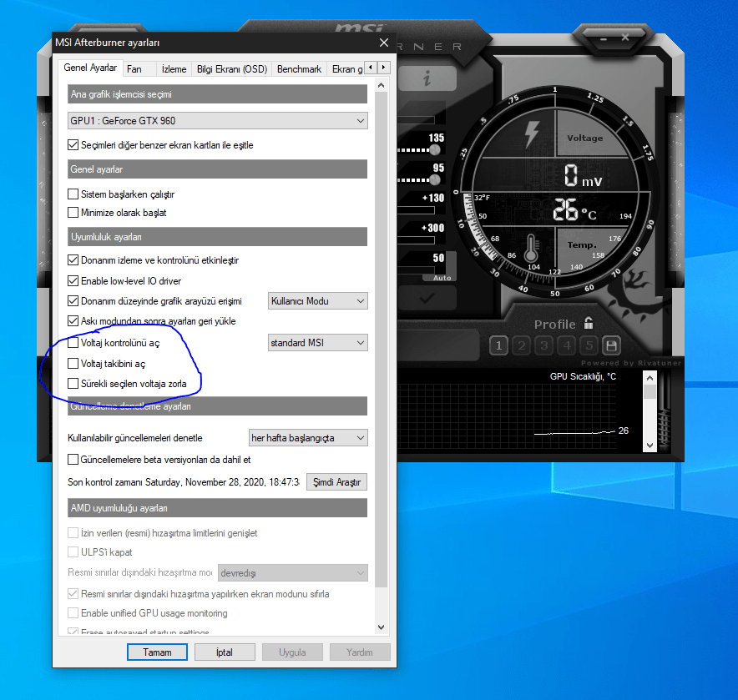Click the monitoring graph scroll up arrow
Viewport: 738px width, 700px height.
coord(650,378)
